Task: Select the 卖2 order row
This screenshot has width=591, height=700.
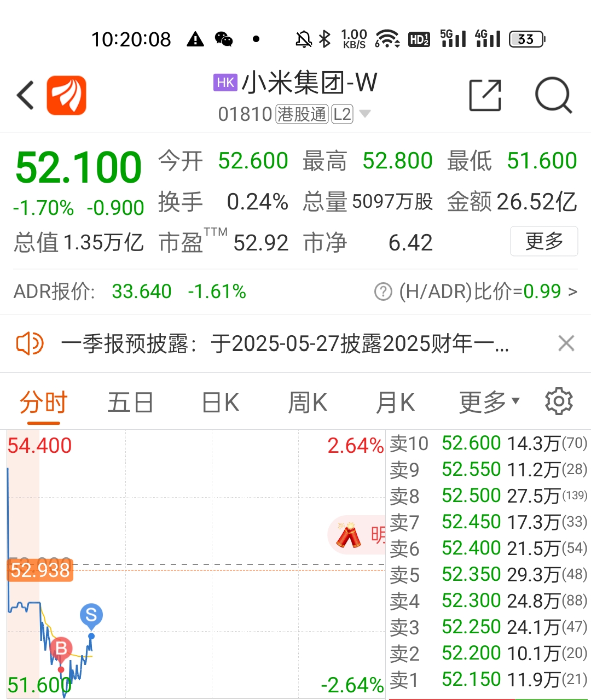Action: click(x=489, y=654)
